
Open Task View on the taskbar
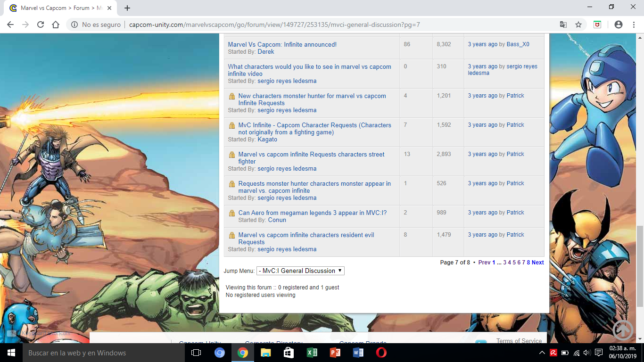(x=196, y=353)
